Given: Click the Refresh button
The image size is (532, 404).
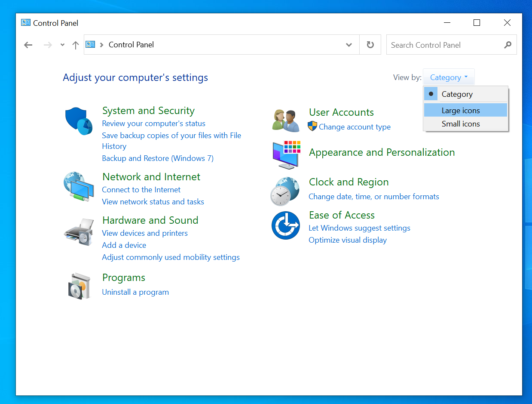Looking at the screenshot, I should pos(370,44).
